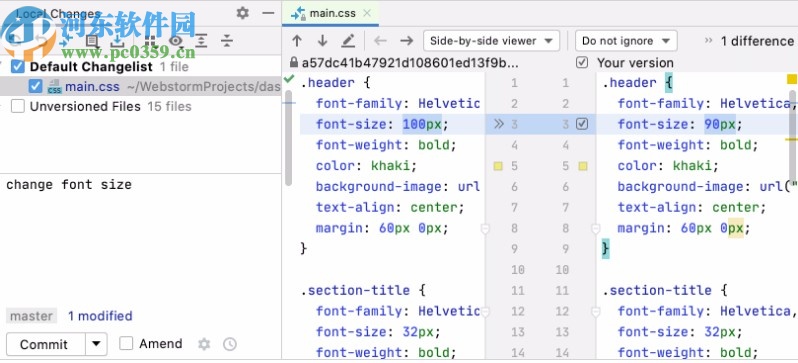The height and width of the screenshot is (363, 798).
Task: Open View Options eye icon
Action: point(176,41)
